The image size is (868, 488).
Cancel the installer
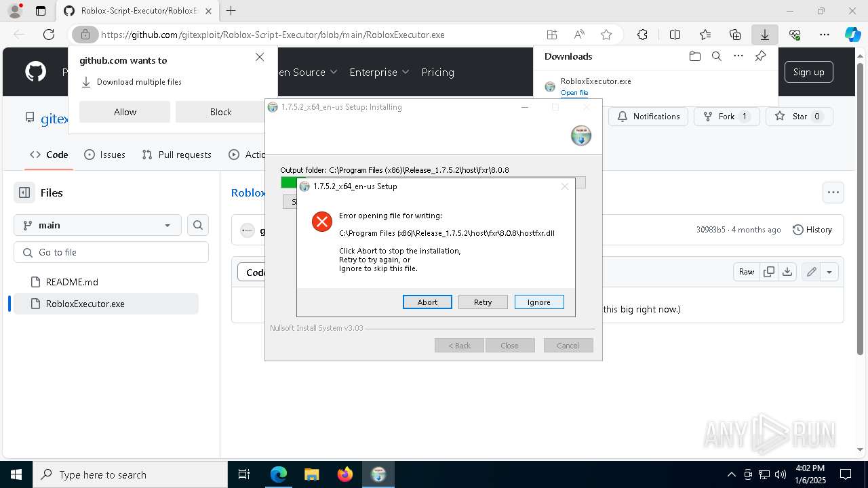point(568,346)
